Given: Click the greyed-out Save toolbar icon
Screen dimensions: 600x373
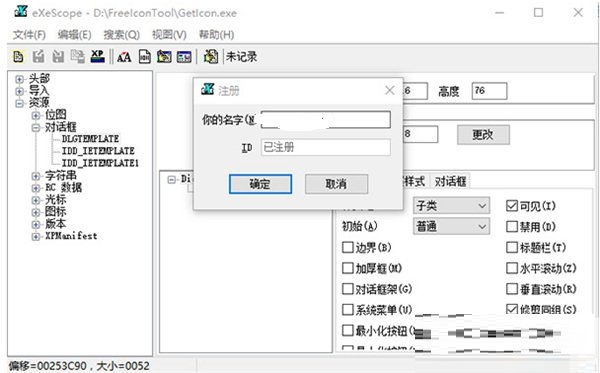Looking at the screenshot, I should tap(58, 57).
